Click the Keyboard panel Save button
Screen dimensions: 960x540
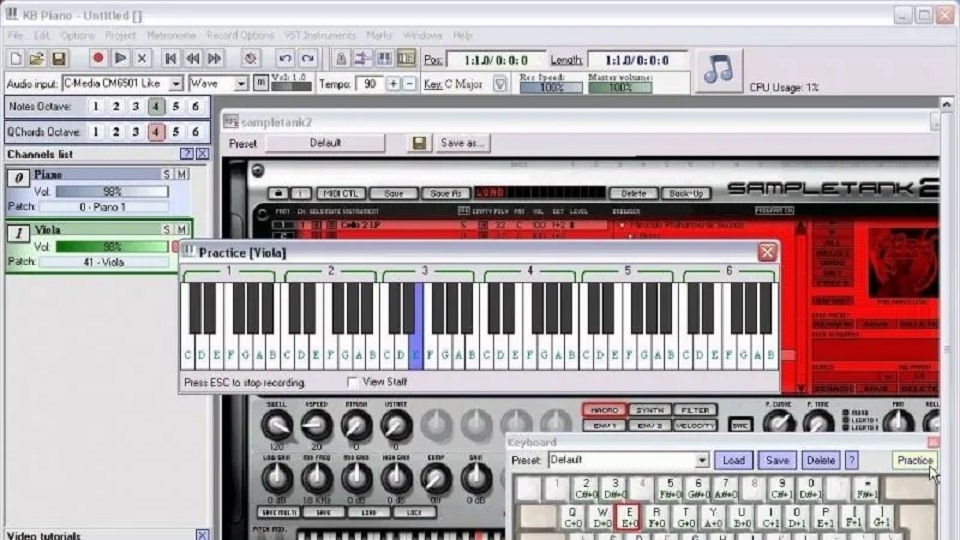point(777,460)
